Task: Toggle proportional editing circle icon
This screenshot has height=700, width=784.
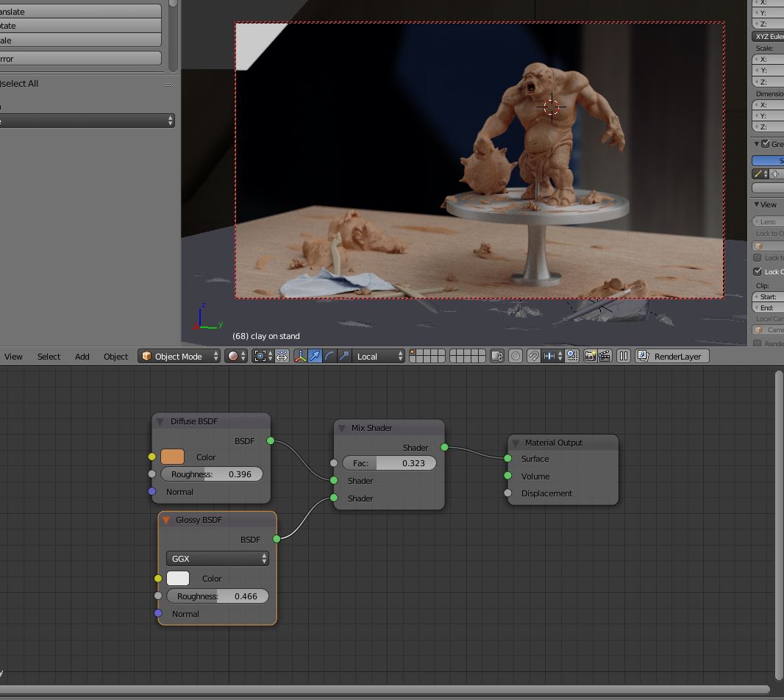Action: [x=516, y=356]
